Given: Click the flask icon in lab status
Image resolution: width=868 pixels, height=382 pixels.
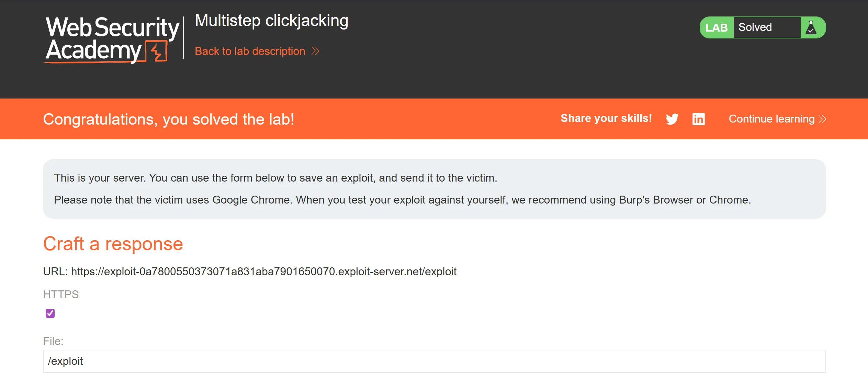Looking at the screenshot, I should tap(811, 27).
